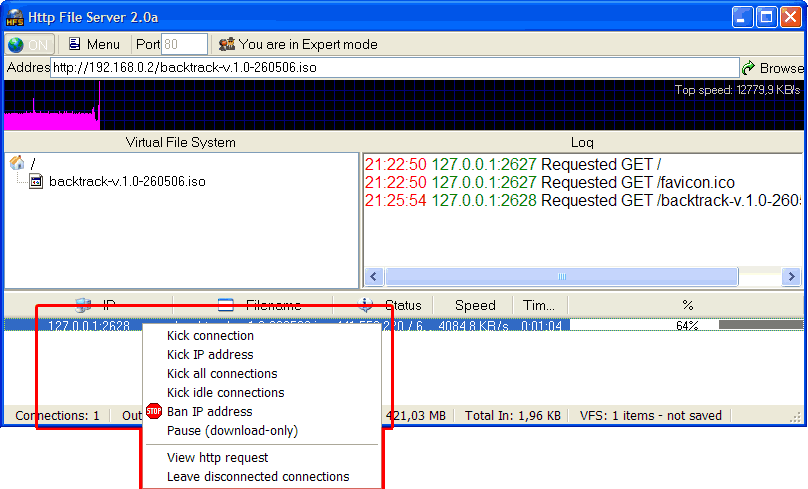Click the Speed column header

475,305
